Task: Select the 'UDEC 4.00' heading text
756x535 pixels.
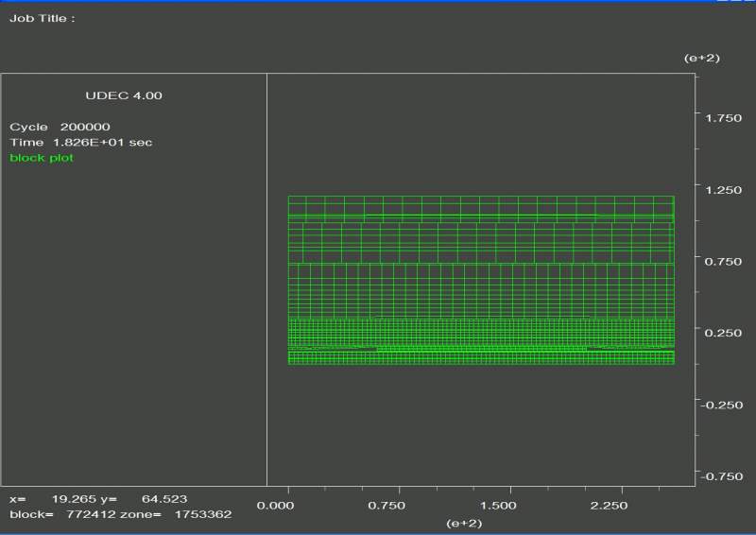Action: 124,95
